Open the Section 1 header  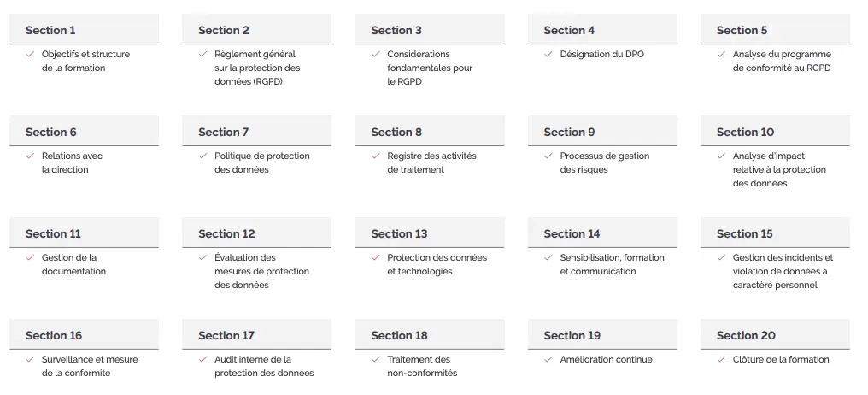pos(84,29)
